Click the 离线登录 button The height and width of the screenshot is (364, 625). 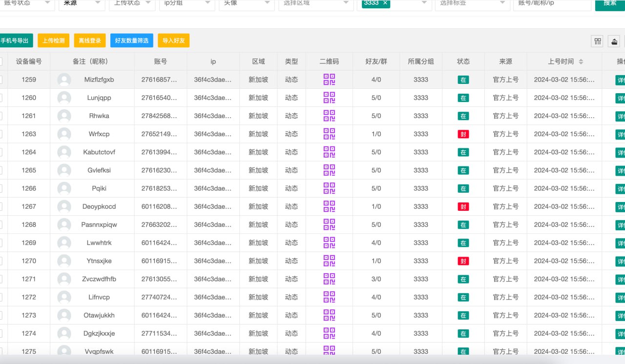(x=90, y=40)
